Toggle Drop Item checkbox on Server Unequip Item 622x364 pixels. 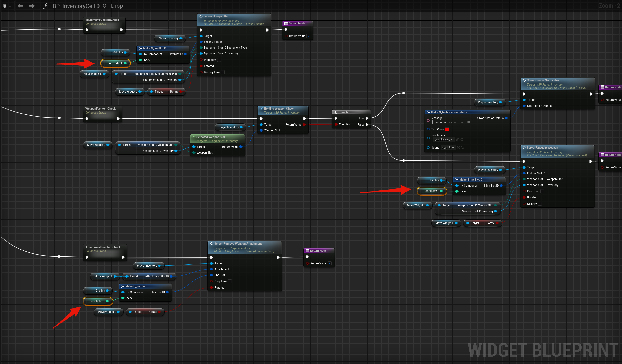pos(219,60)
